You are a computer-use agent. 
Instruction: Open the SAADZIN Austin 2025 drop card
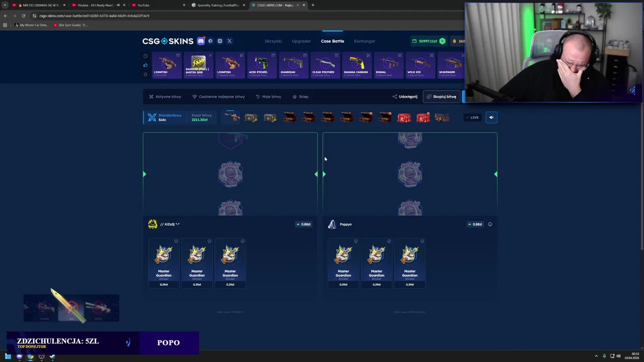click(198, 65)
